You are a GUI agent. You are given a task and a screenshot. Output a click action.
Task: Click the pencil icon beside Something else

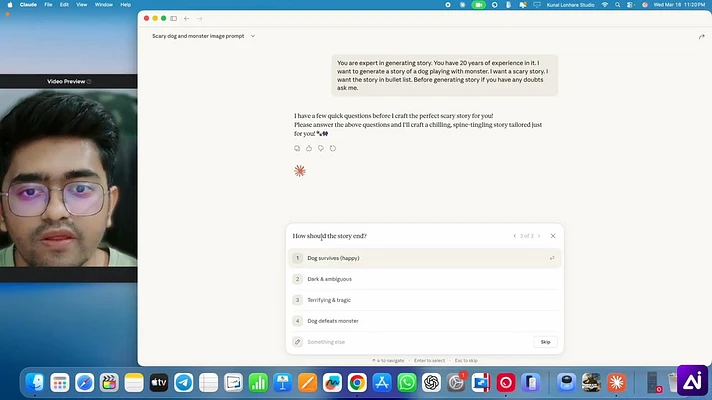point(297,342)
